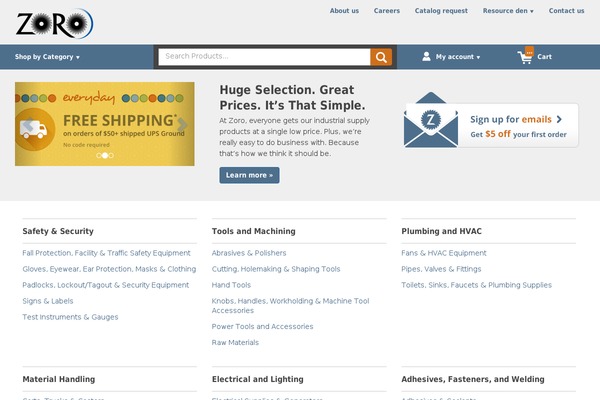Image resolution: width=600 pixels, height=400 pixels.
Task: Click the orange cart count badge
Action: [529, 51]
